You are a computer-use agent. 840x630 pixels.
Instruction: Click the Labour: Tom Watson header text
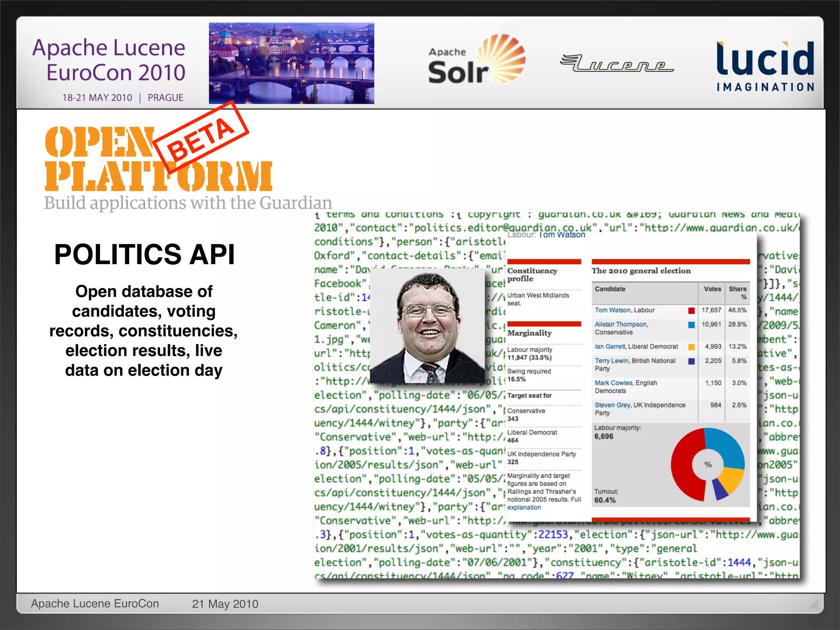tap(546, 235)
